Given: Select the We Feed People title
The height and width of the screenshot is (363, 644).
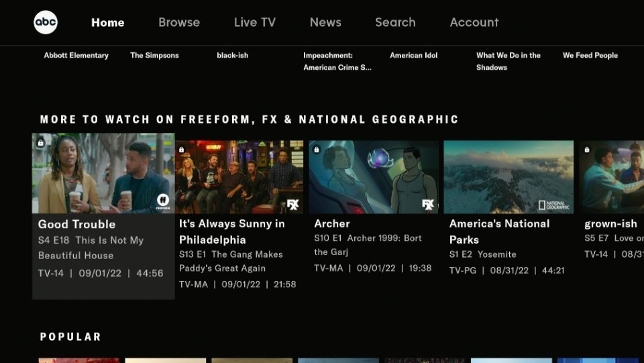Looking at the screenshot, I should (590, 55).
